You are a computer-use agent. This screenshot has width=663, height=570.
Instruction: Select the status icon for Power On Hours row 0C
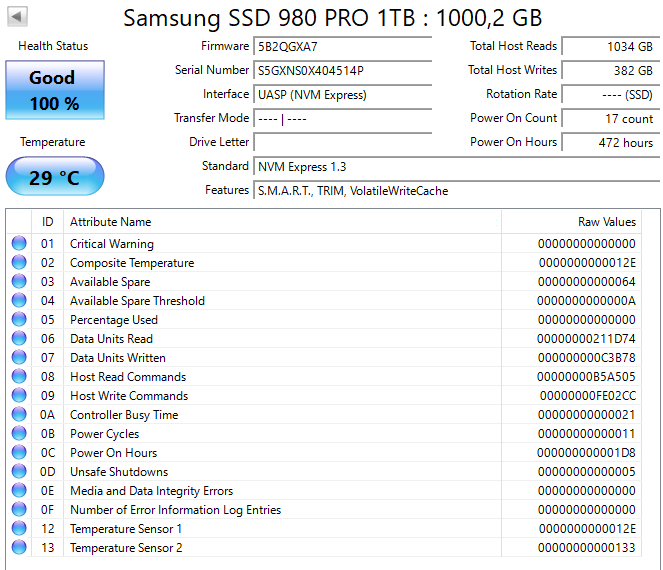point(19,452)
